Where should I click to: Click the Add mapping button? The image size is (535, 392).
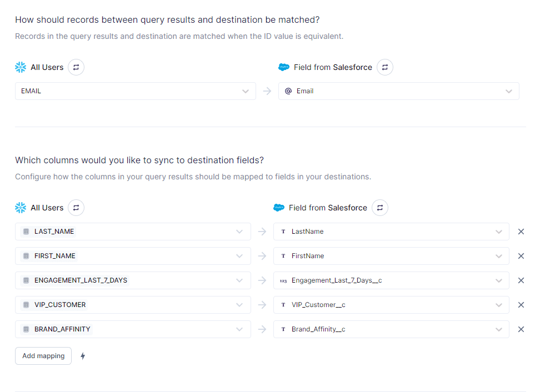(43, 355)
